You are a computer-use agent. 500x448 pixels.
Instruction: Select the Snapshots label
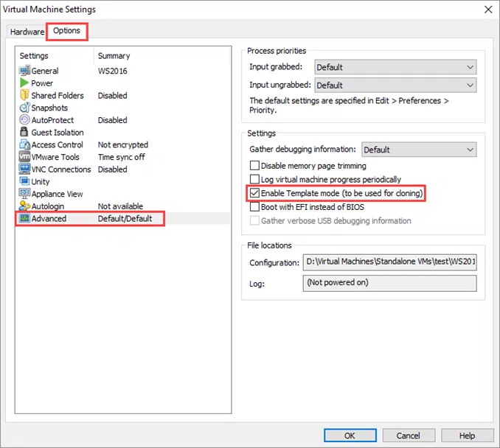click(x=49, y=108)
